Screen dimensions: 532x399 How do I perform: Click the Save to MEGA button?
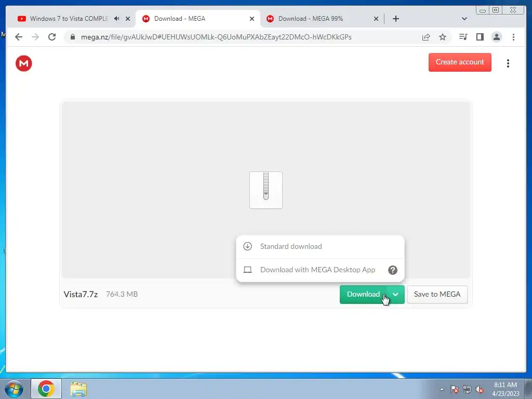click(437, 295)
